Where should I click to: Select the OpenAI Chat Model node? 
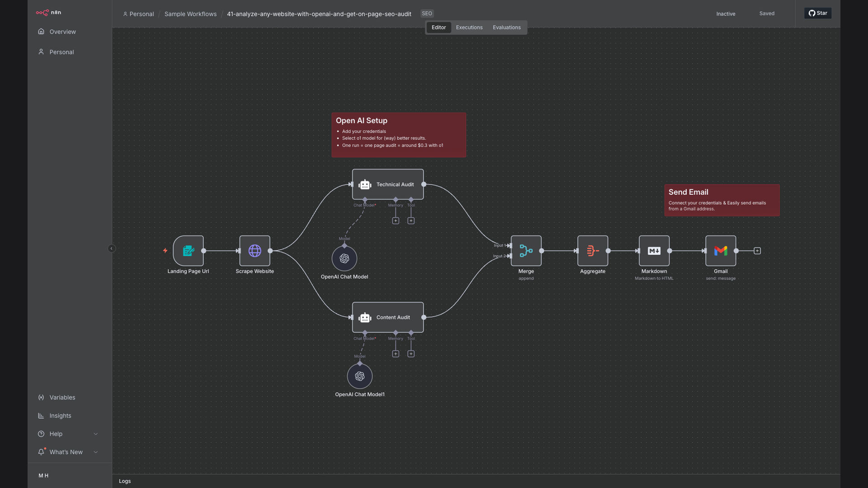344,258
